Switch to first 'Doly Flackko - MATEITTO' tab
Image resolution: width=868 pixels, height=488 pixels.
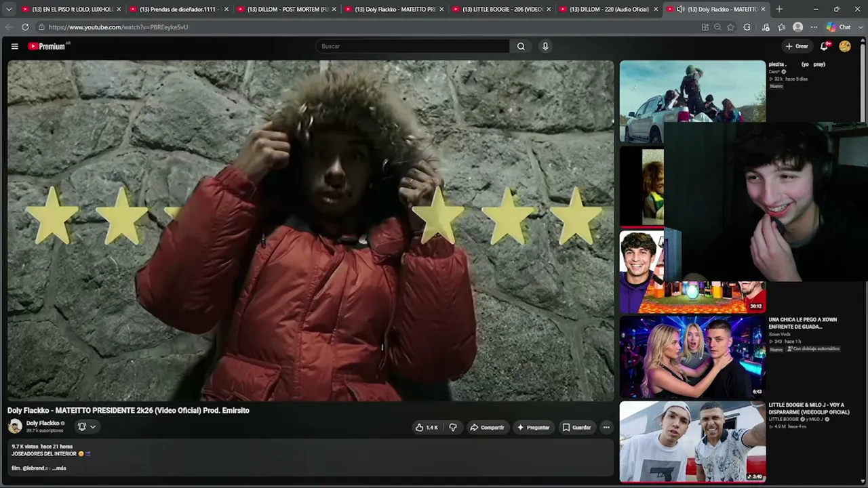[x=393, y=9]
